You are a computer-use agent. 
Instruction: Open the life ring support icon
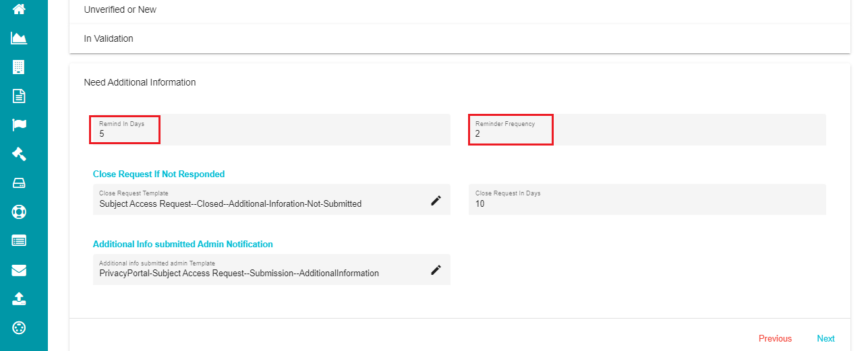coord(19,212)
